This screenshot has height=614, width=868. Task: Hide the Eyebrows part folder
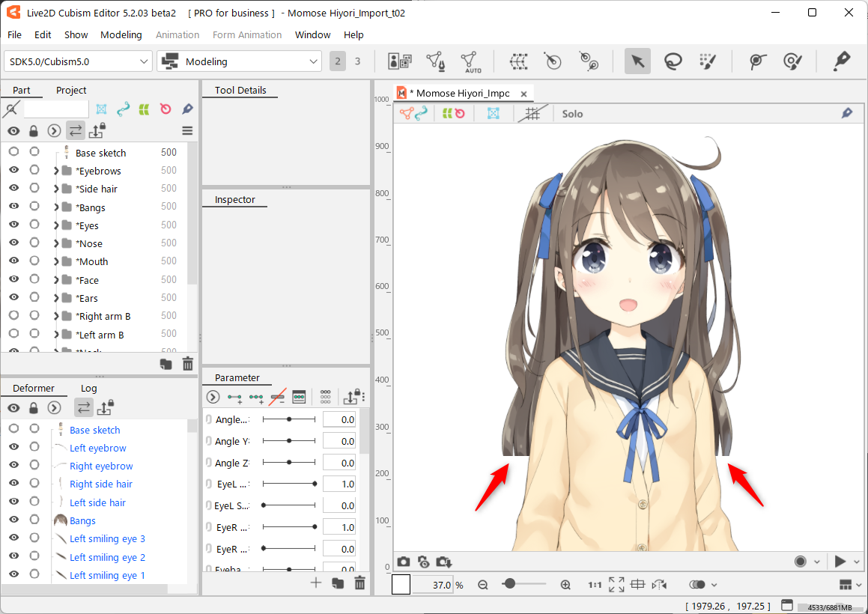click(13, 171)
